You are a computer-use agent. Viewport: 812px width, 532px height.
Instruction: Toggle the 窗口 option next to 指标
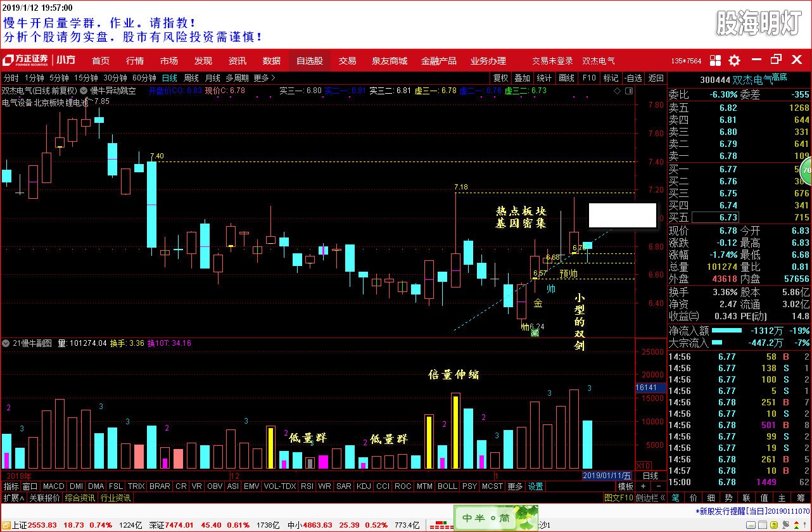(30, 486)
